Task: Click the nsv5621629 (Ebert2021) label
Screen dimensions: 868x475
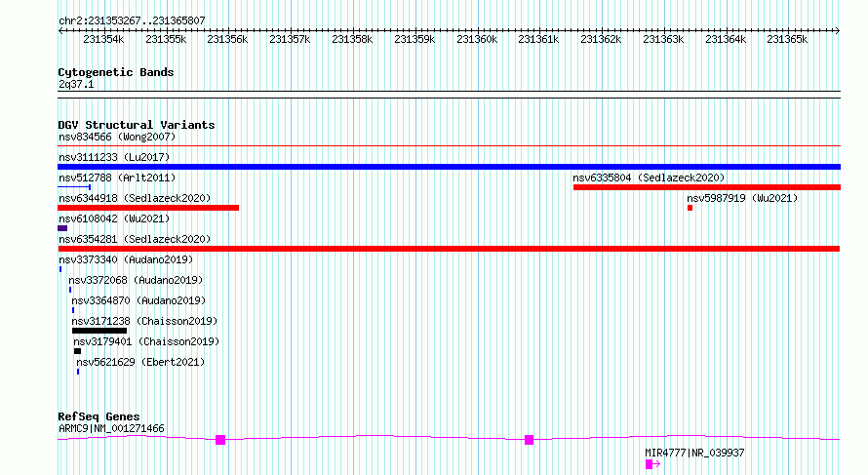Action: pos(140,362)
